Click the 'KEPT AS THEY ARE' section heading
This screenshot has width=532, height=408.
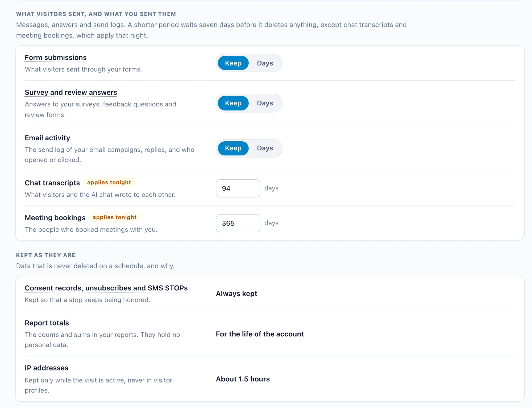46,255
